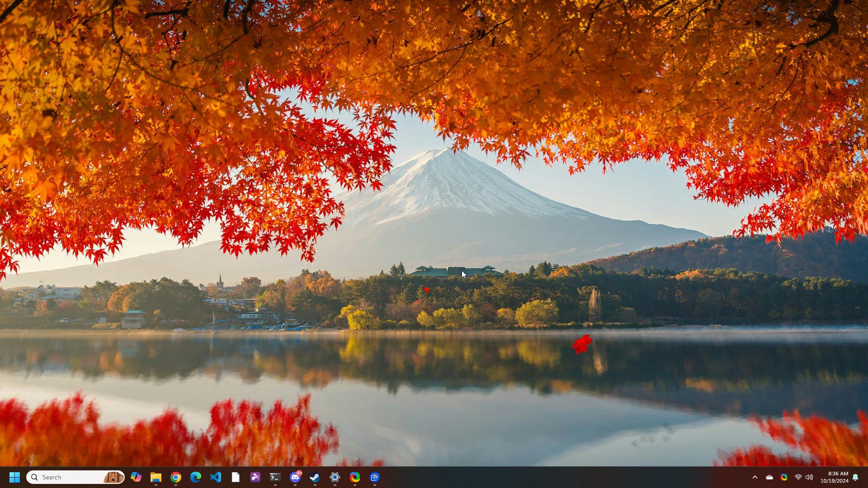Open the blank document icon on taskbar
Viewport: 868px width, 488px height.
pos(236,477)
